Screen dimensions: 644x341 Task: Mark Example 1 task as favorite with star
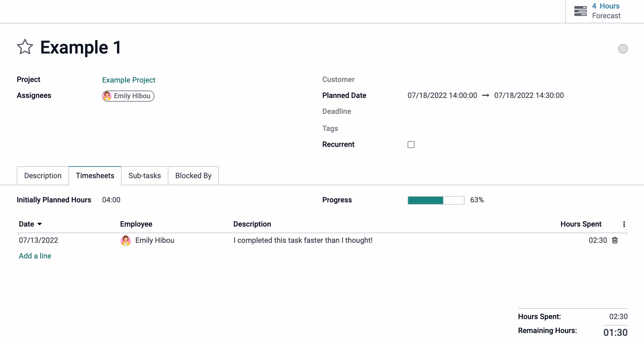[25, 47]
